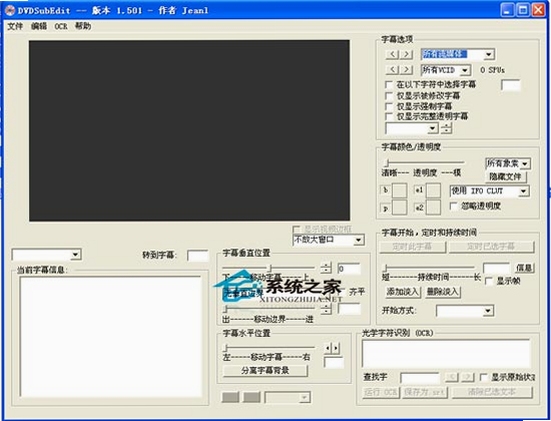Image resolution: width=551 pixels, height=421 pixels.
Task: Click the 隐藏文件 button
Action: click(x=506, y=176)
